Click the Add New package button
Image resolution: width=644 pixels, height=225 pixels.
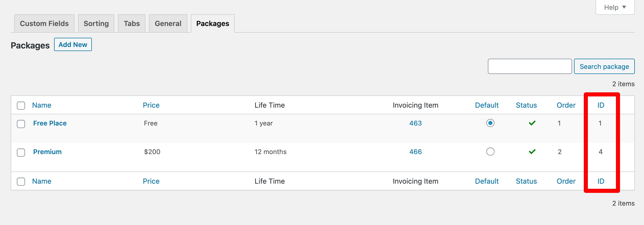click(73, 45)
